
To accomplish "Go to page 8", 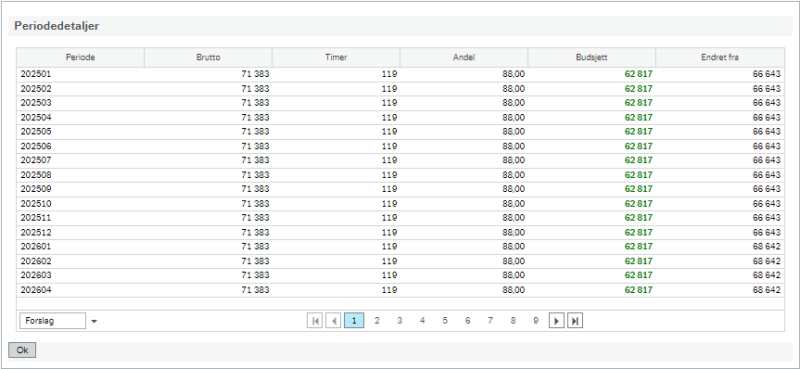I will point(513,321).
